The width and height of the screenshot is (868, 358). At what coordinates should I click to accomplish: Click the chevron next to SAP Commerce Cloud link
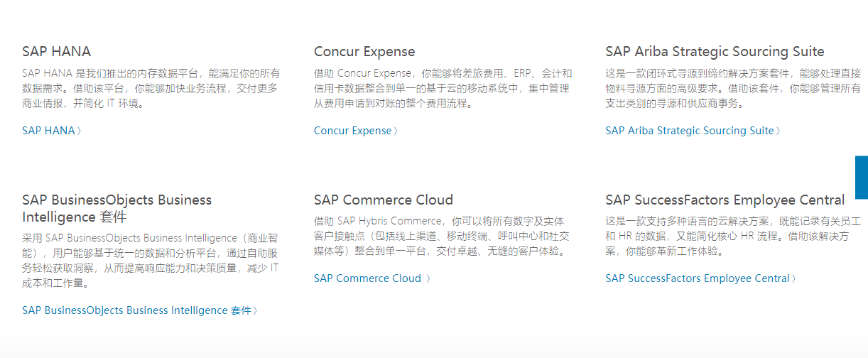point(428,278)
